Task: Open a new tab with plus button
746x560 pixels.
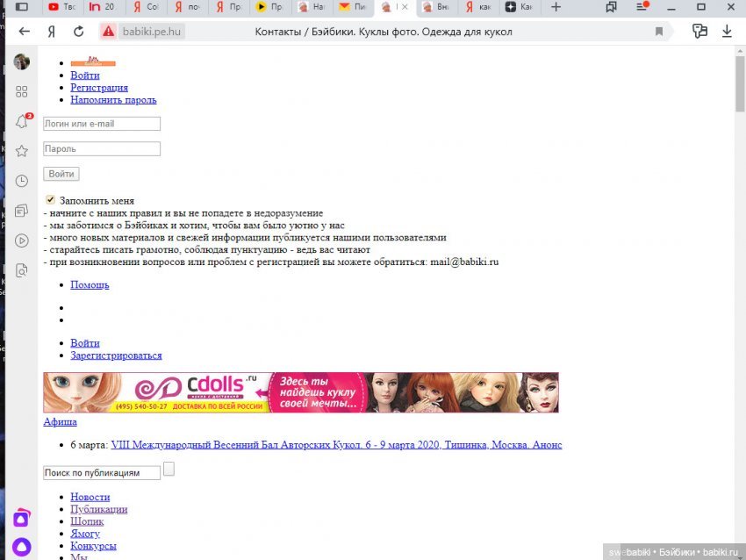Action: (556, 7)
